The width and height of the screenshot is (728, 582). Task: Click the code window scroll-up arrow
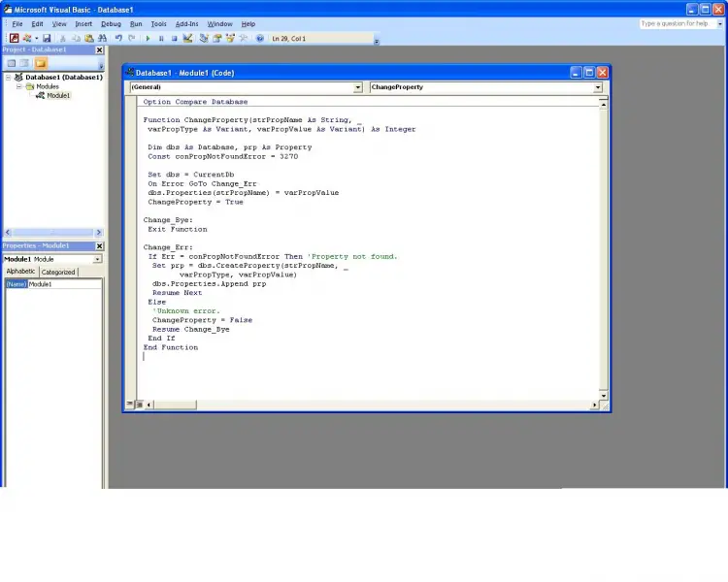(x=603, y=105)
